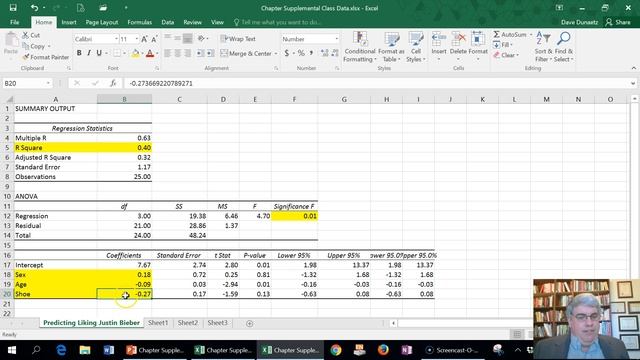Select the Observations label cell
640x360 pixels.
coord(56,177)
